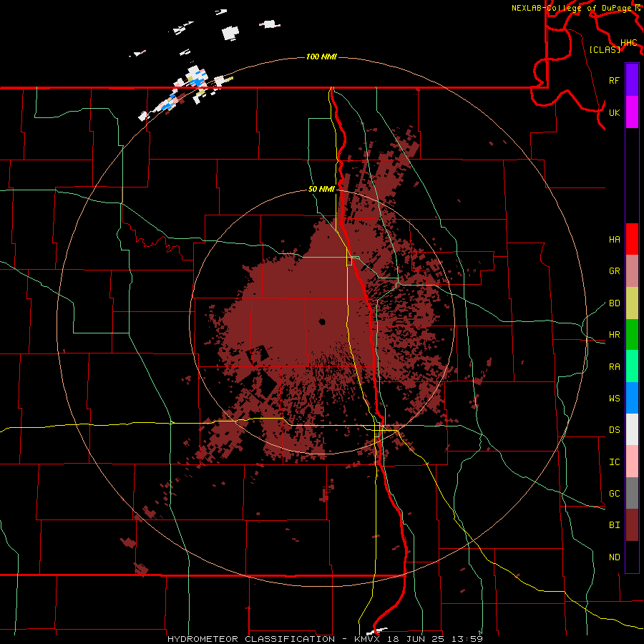This screenshot has width=644, height=644.
Task: Click the "HYDROMETEOR CLASSIFICATION" product title
Action: click(251, 639)
